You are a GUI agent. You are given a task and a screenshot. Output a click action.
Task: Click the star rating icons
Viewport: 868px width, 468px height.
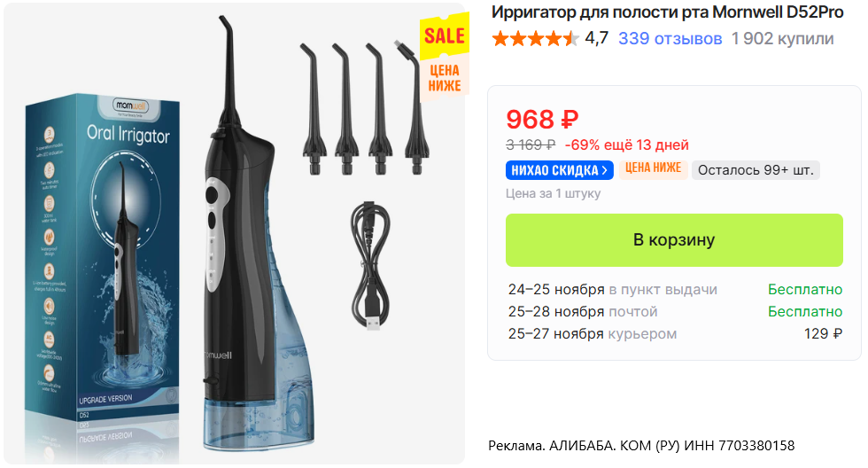tap(535, 39)
